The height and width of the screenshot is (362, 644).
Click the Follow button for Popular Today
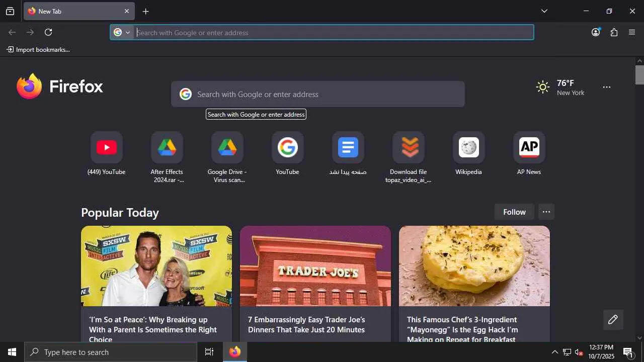pyautogui.click(x=514, y=212)
